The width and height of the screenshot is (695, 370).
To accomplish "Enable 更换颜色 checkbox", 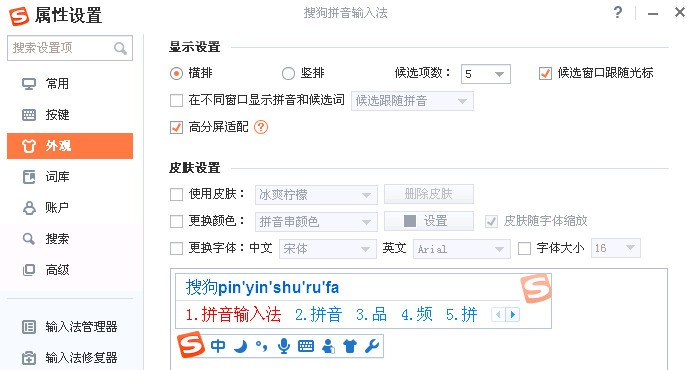I will (x=176, y=221).
